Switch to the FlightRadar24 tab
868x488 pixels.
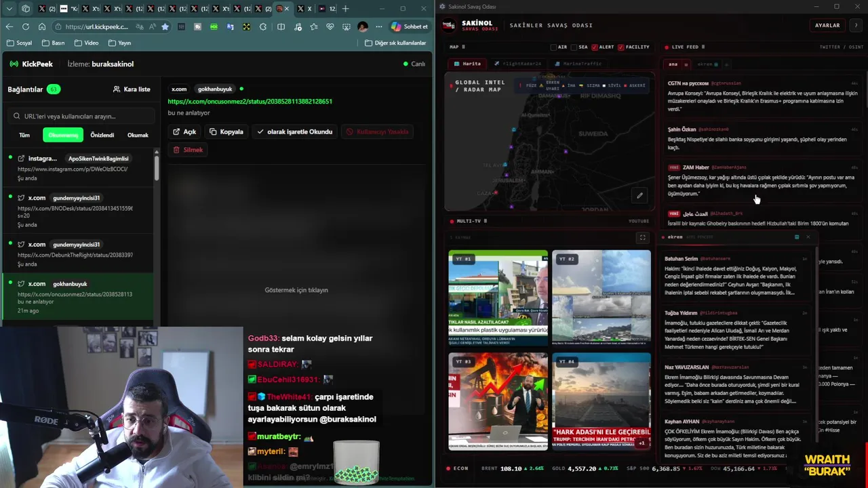517,64
